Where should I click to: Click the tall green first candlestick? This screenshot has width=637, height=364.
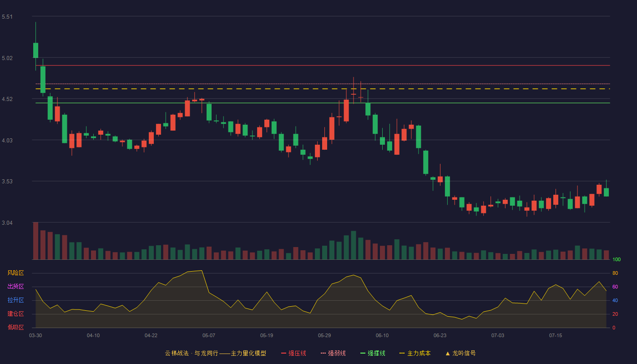pyautogui.click(x=35, y=50)
